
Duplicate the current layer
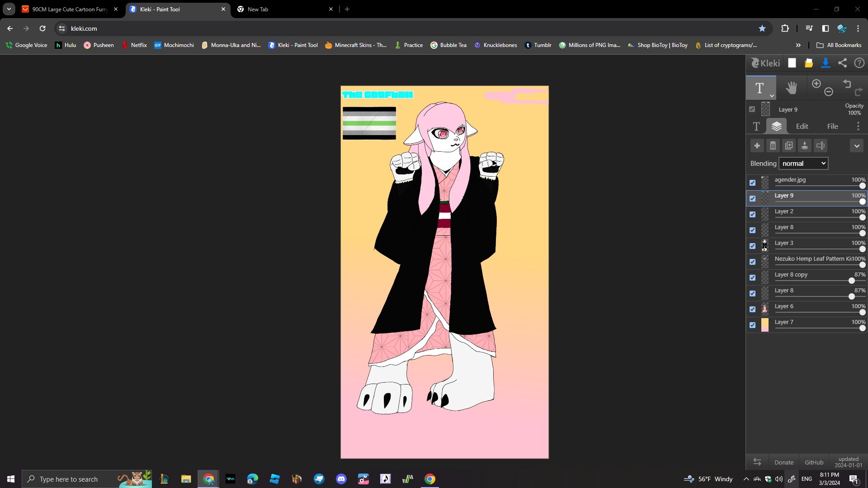[789, 145]
